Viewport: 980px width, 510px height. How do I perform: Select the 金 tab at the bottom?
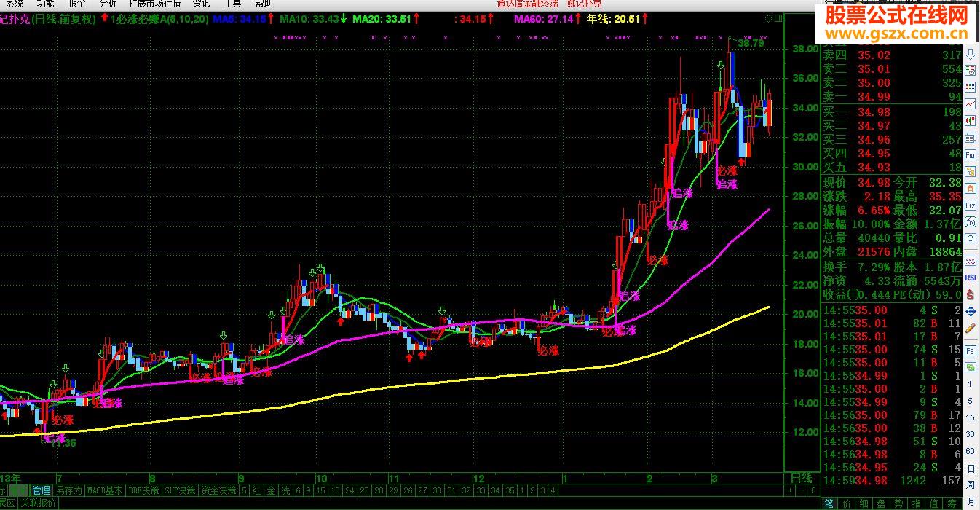coord(272,491)
